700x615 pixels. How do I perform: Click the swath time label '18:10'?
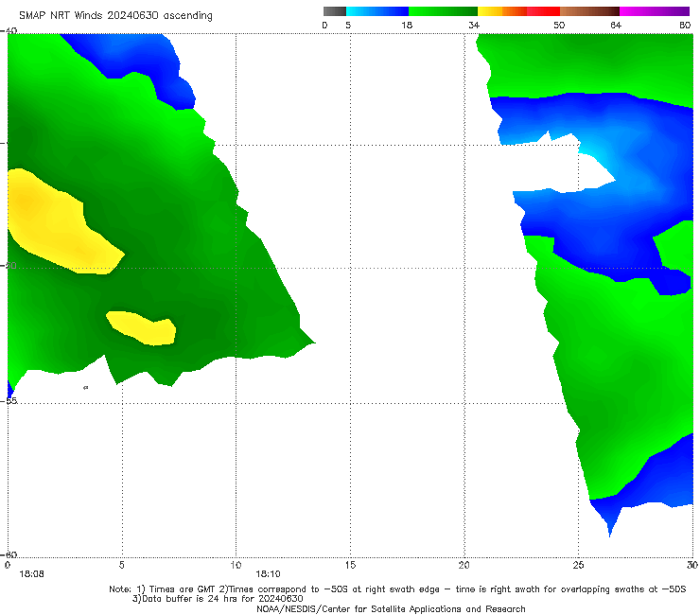pos(268,574)
